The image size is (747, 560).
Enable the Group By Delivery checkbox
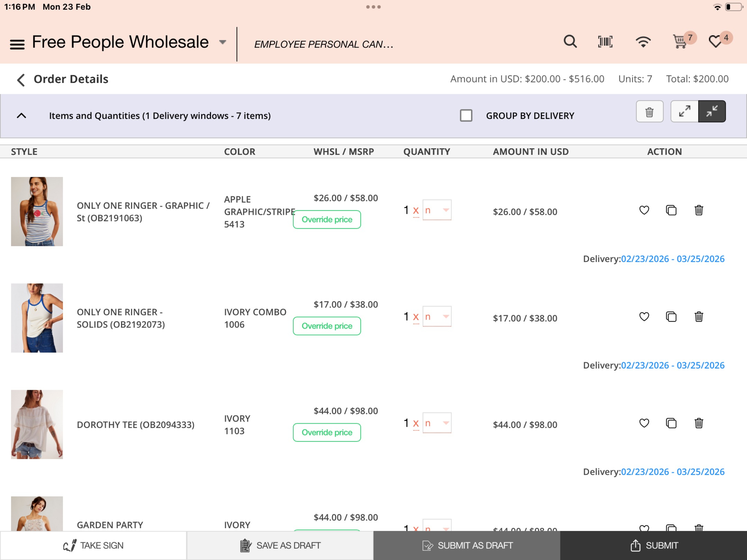(466, 115)
